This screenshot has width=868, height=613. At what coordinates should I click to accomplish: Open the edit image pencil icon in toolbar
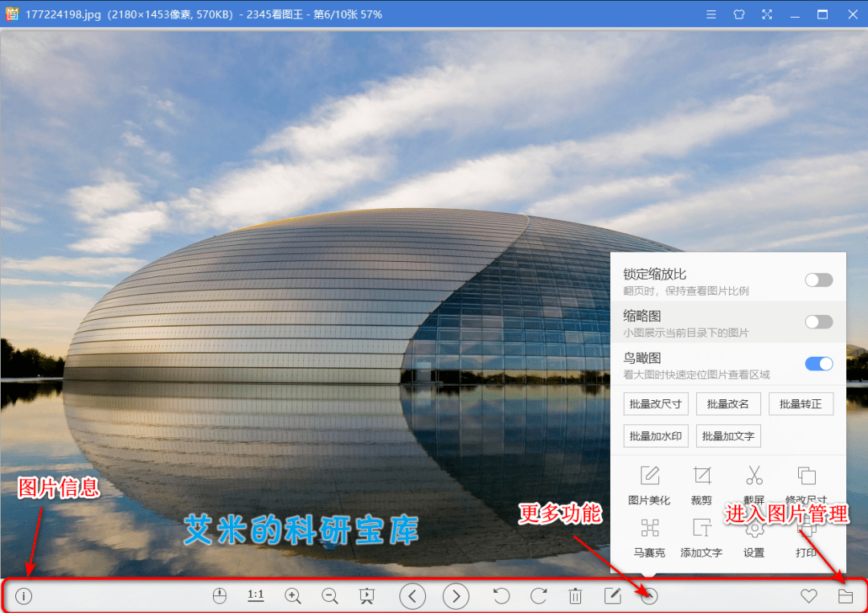612,596
